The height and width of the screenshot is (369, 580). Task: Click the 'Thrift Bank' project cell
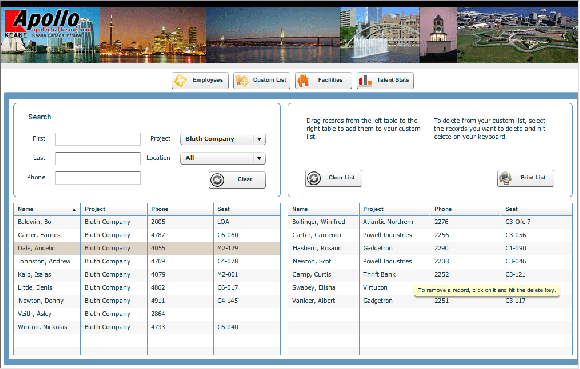(x=380, y=275)
